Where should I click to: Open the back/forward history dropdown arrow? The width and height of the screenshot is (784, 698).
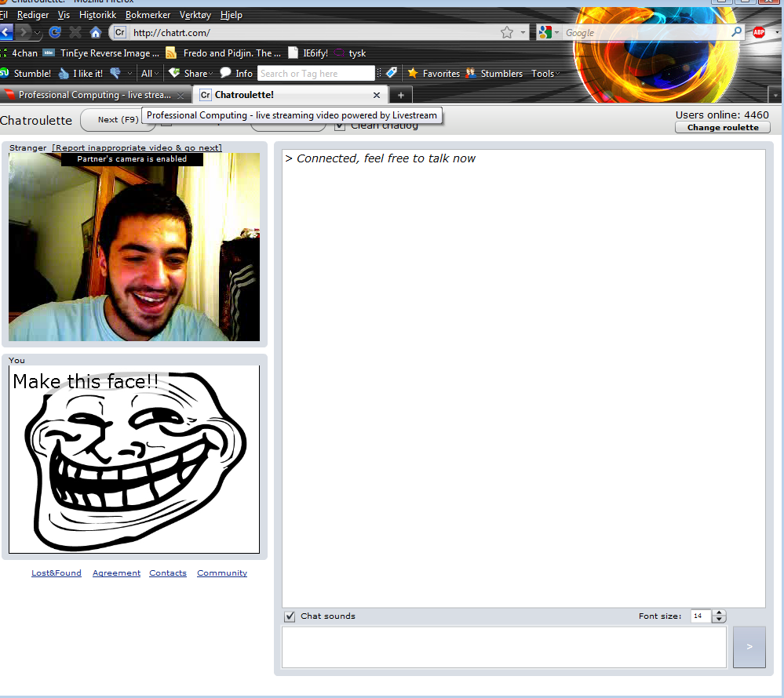[38, 34]
